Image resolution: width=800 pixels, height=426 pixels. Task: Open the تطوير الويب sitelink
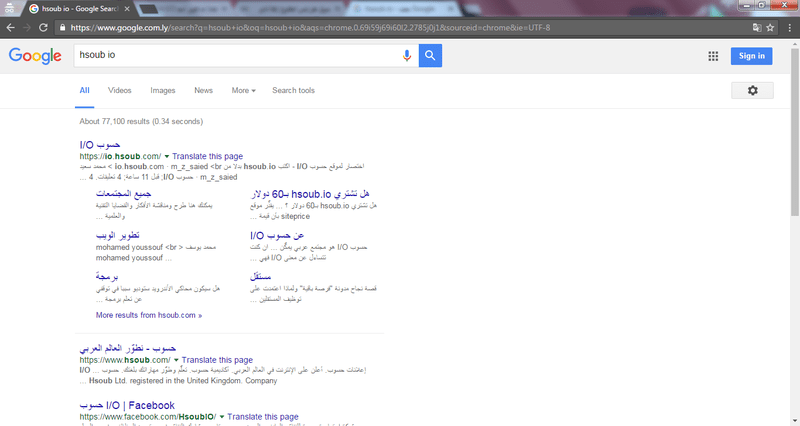point(117,235)
